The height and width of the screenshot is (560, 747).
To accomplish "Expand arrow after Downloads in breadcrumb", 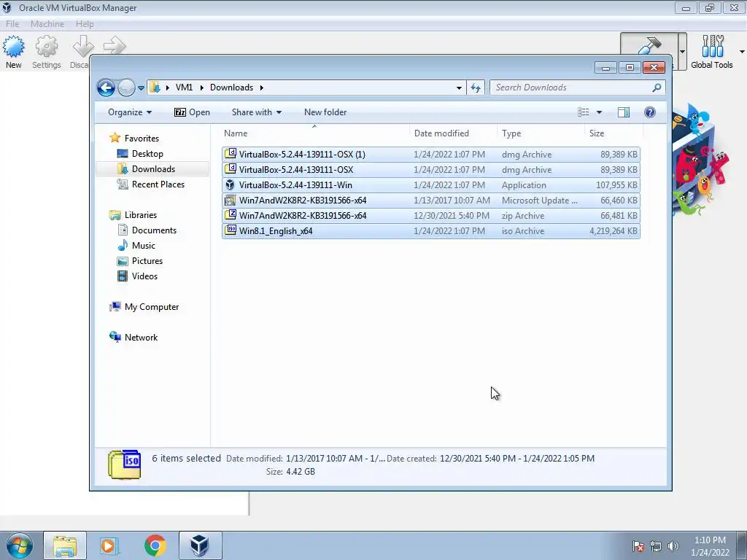I will click(x=262, y=87).
